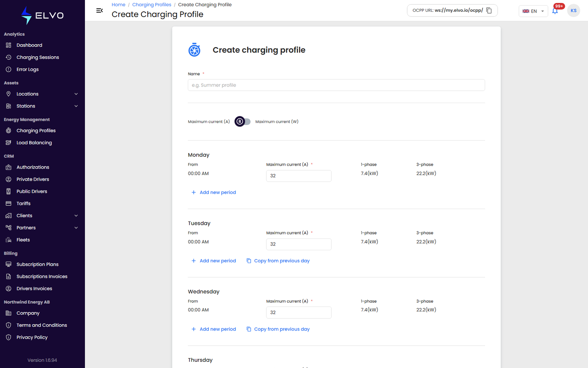Click the Charging Profiles breadcrumb link
This screenshot has width=588, height=368.
(x=152, y=5)
